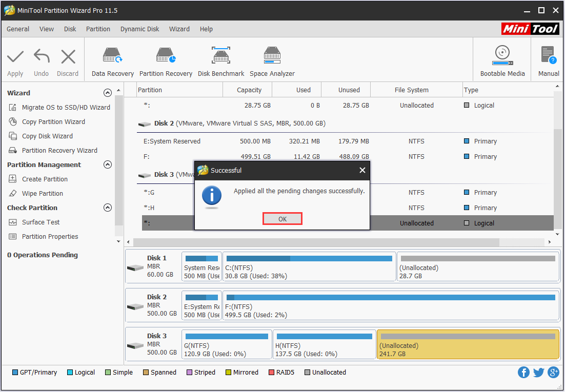Select the Disk 1 drive icon in disk map
The height and width of the screenshot is (392, 565).
[x=135, y=267]
